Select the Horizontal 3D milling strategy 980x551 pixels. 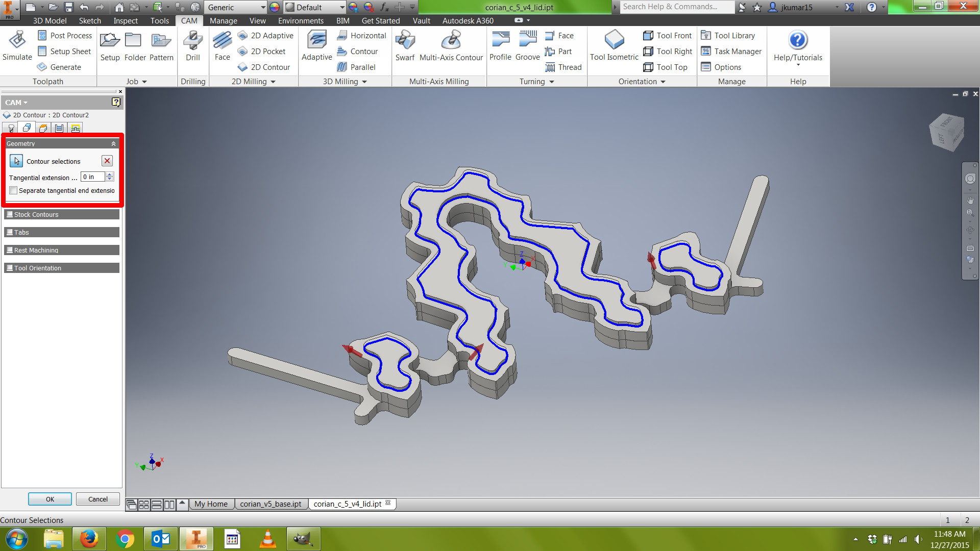pos(361,36)
